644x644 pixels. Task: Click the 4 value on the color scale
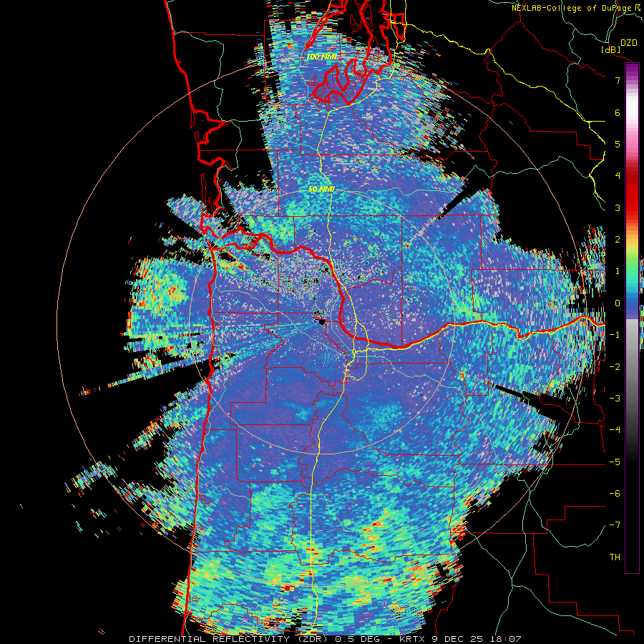[x=618, y=175]
